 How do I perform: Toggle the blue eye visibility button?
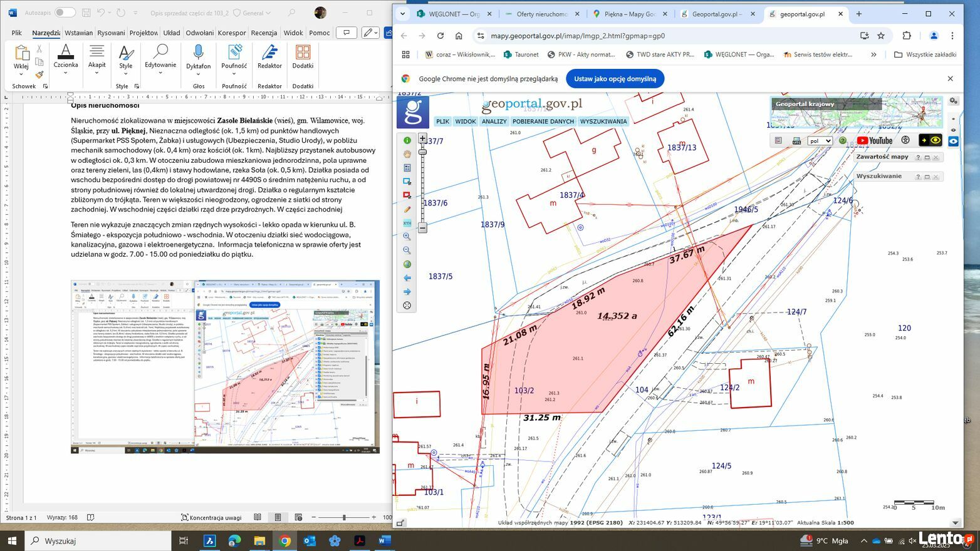coord(953,141)
